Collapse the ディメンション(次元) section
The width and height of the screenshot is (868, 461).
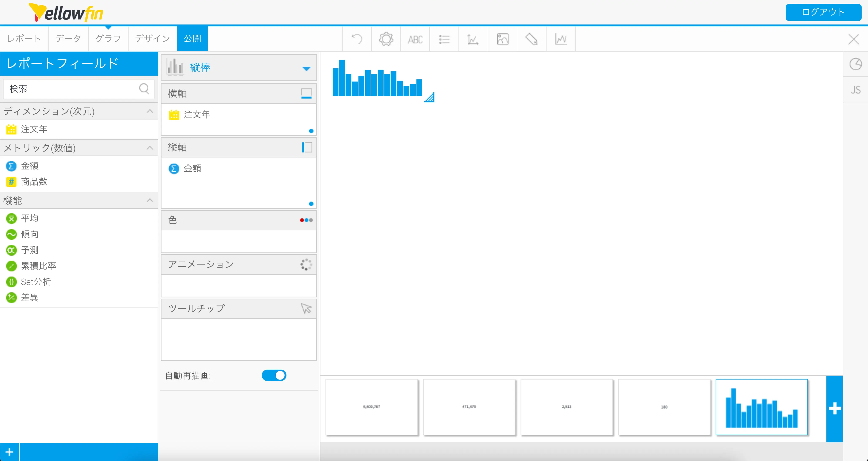(x=150, y=111)
